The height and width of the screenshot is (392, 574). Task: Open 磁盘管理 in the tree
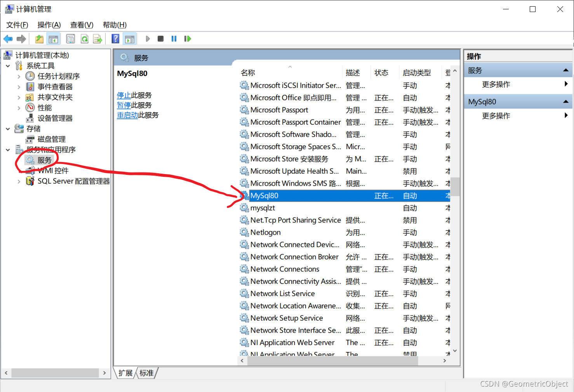(x=52, y=139)
